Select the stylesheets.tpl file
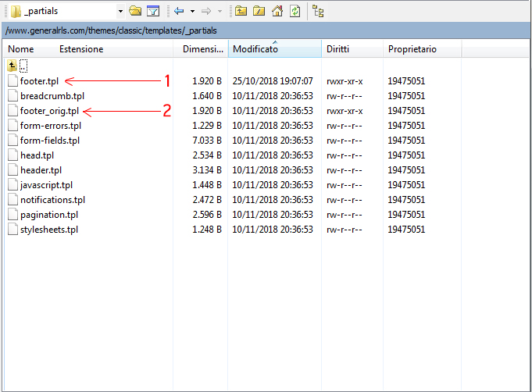This screenshot has height=392, width=532. [x=49, y=230]
